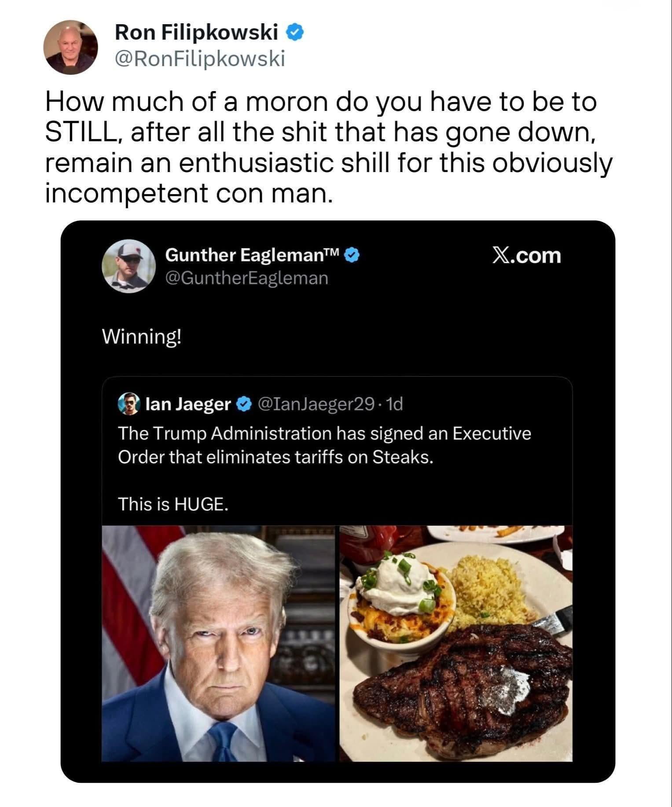Screen dimensions: 672x807
Task: Click Ian Jaeger's small avatar icon
Action: (x=129, y=404)
